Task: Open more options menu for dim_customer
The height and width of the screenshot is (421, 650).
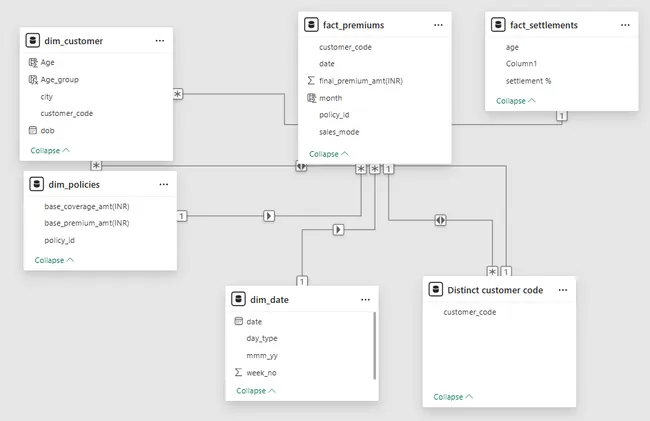Action: [x=160, y=41]
